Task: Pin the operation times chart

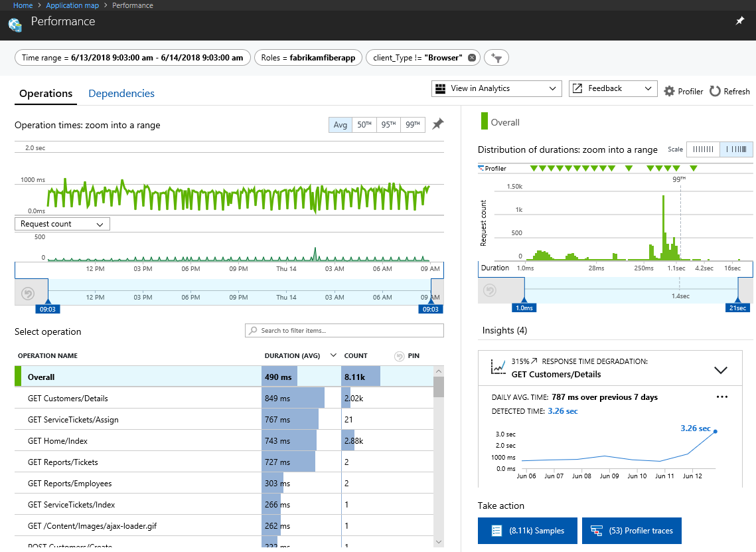Action: click(437, 124)
